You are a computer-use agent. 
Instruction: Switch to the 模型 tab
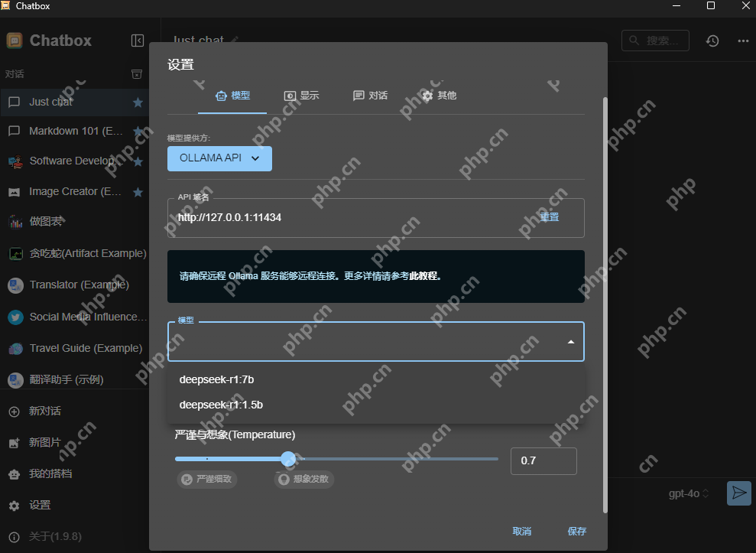tap(232, 96)
